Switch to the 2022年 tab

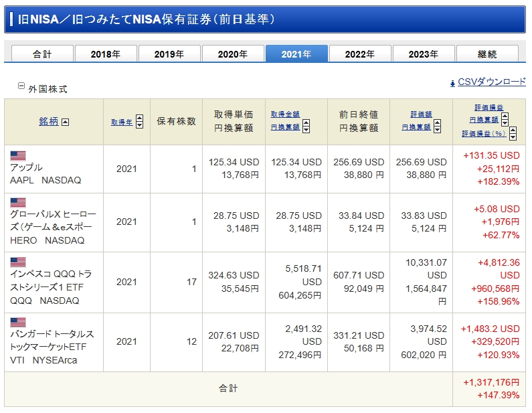tap(360, 54)
